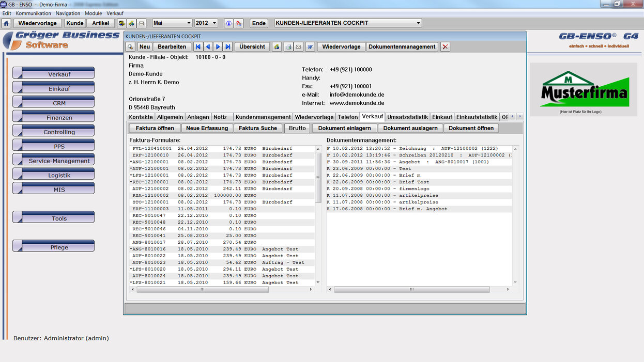Switch to the Anlagen tab
Image resolution: width=644 pixels, height=362 pixels.
click(x=198, y=117)
